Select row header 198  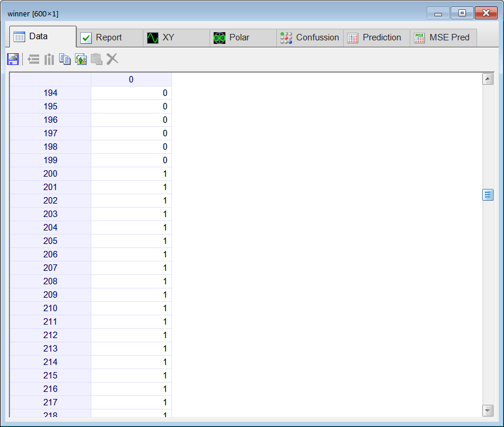(x=50, y=147)
